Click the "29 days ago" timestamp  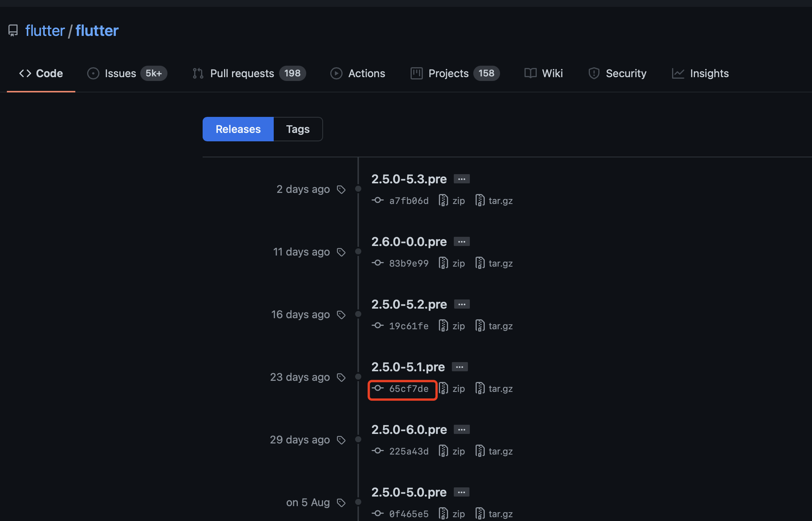(300, 440)
